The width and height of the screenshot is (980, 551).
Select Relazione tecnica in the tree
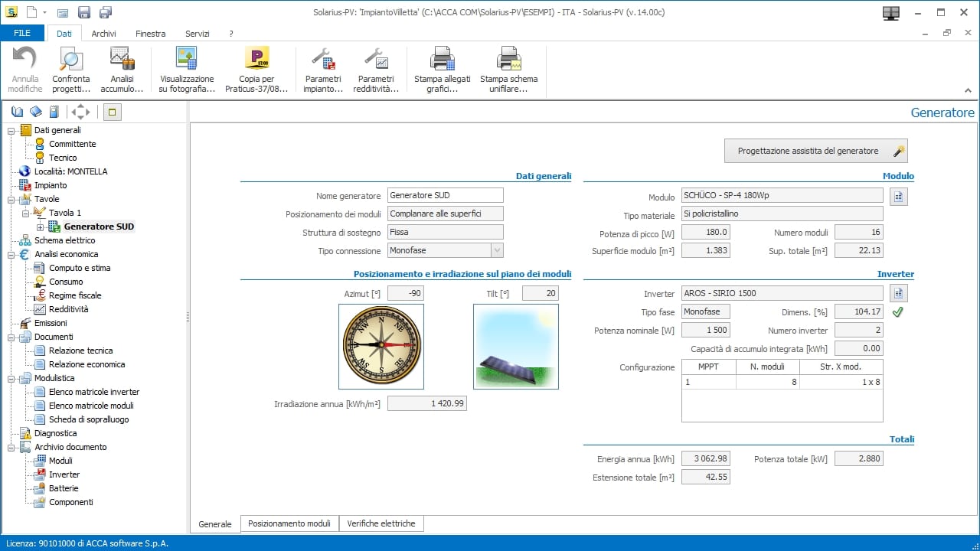[80, 350]
